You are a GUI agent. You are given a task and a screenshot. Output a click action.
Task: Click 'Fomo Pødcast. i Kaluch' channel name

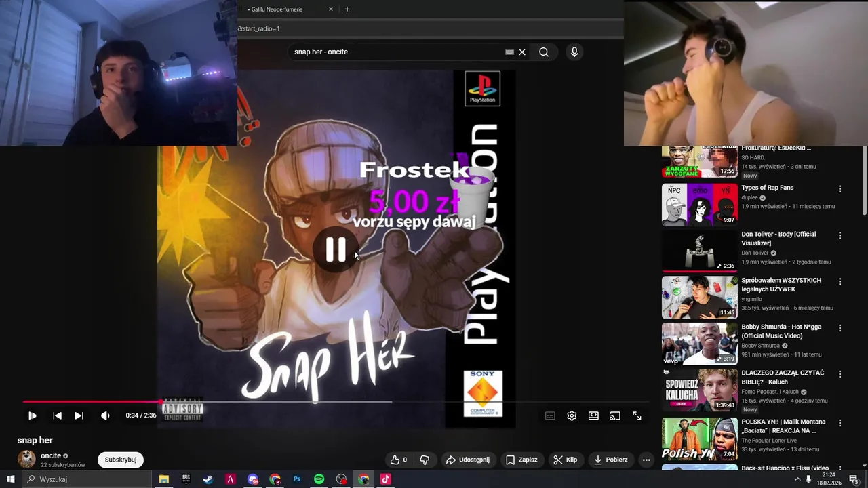tap(770, 392)
